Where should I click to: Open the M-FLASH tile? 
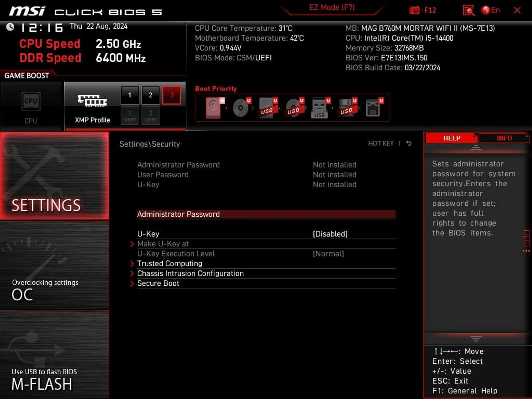(x=55, y=355)
